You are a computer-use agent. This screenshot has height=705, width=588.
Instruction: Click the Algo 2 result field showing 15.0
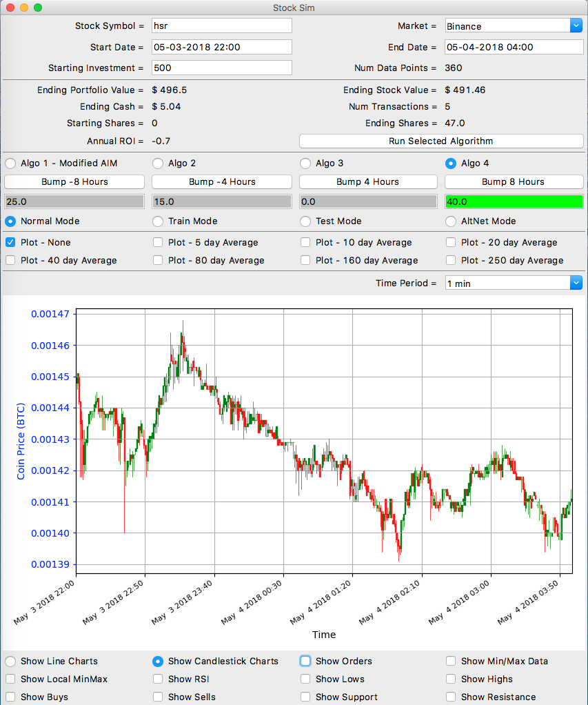click(222, 201)
